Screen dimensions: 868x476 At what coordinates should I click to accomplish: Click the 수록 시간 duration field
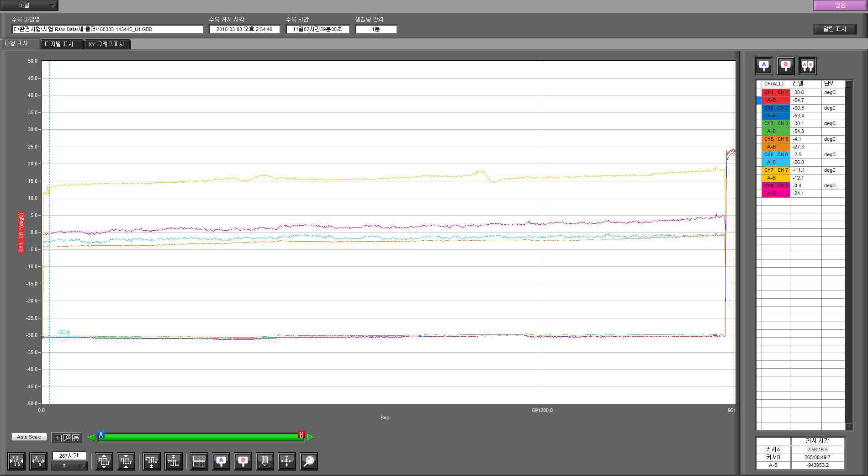[318, 29]
